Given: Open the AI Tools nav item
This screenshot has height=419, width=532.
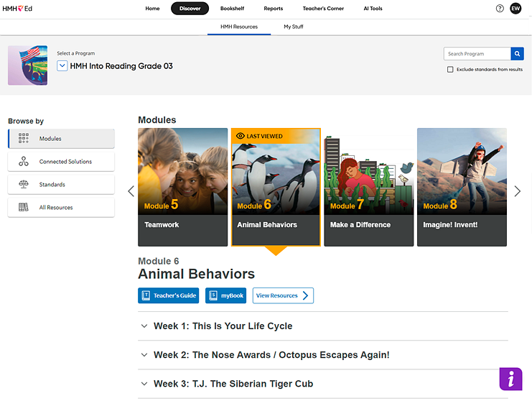Looking at the screenshot, I should click(373, 9).
